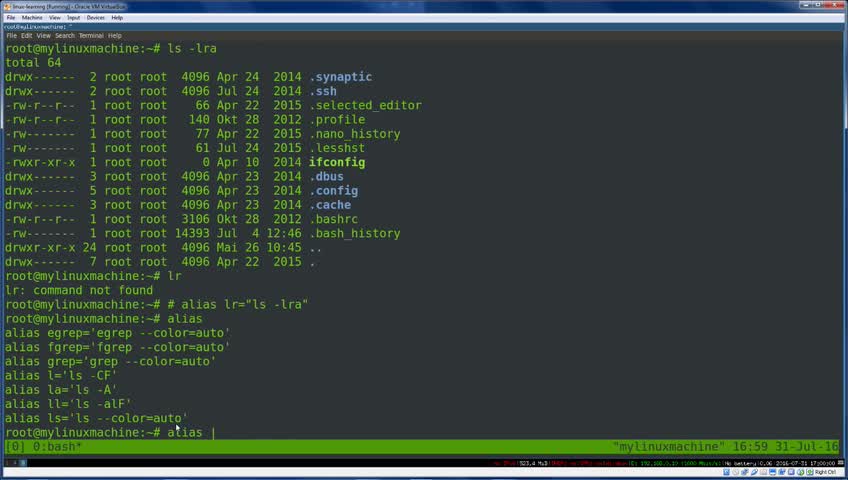Viewport: 848px width, 480px height.
Task: Click the .selected_editor file name
Action: tap(365, 105)
